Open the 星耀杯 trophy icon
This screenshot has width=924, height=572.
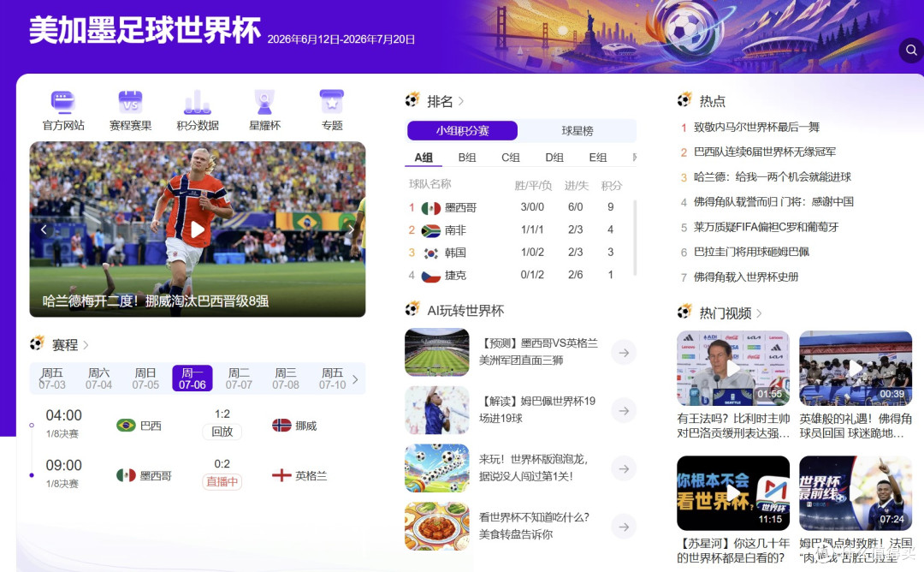coord(264,103)
